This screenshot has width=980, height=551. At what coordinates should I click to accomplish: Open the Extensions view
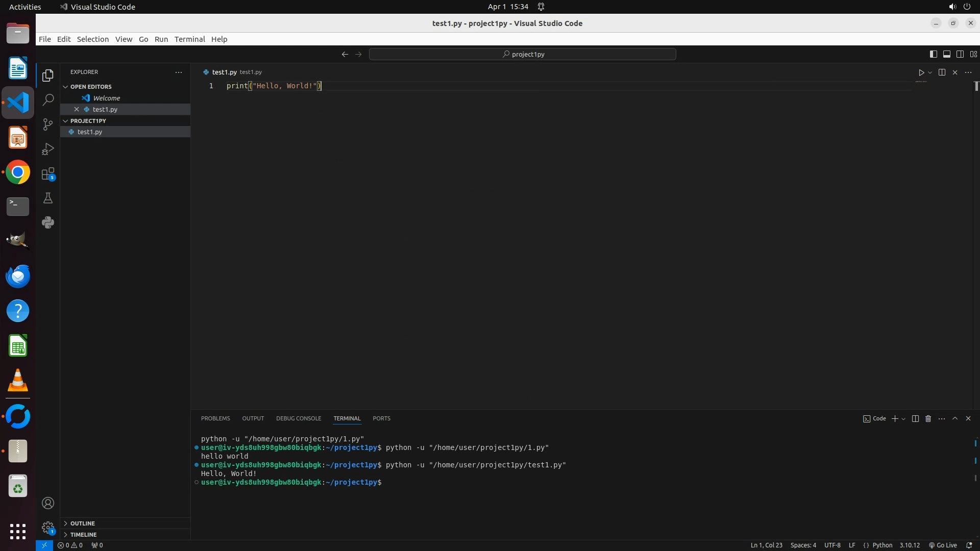tap(48, 174)
